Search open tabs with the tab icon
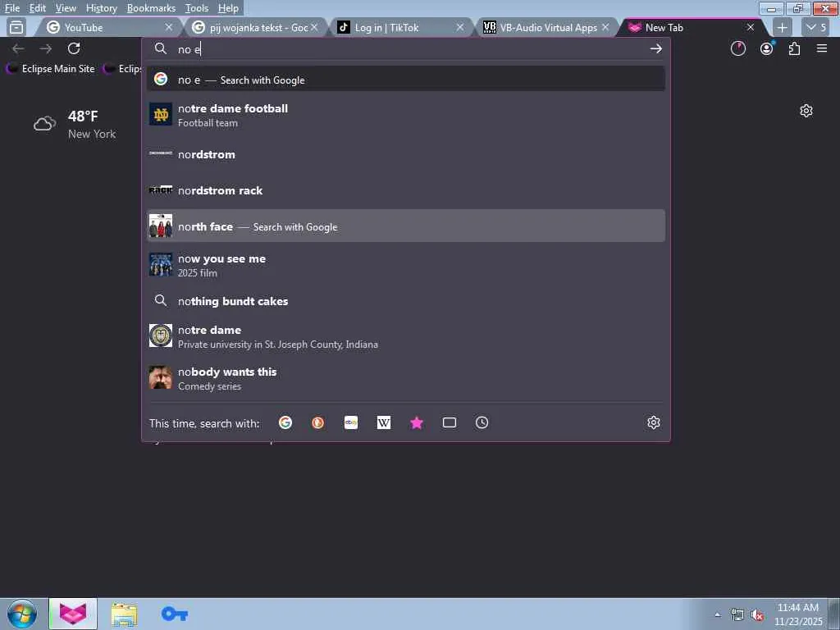This screenshot has height=630, width=840. tap(449, 422)
